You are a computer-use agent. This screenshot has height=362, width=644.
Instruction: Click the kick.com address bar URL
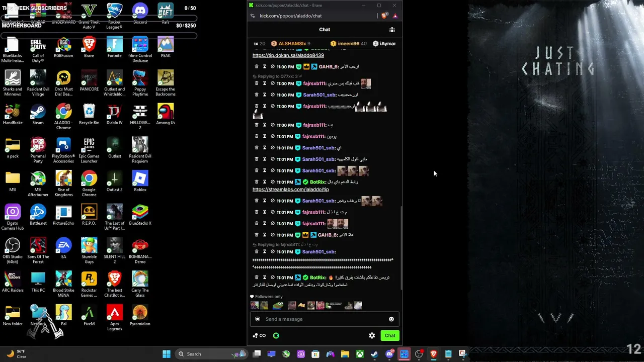point(291,16)
